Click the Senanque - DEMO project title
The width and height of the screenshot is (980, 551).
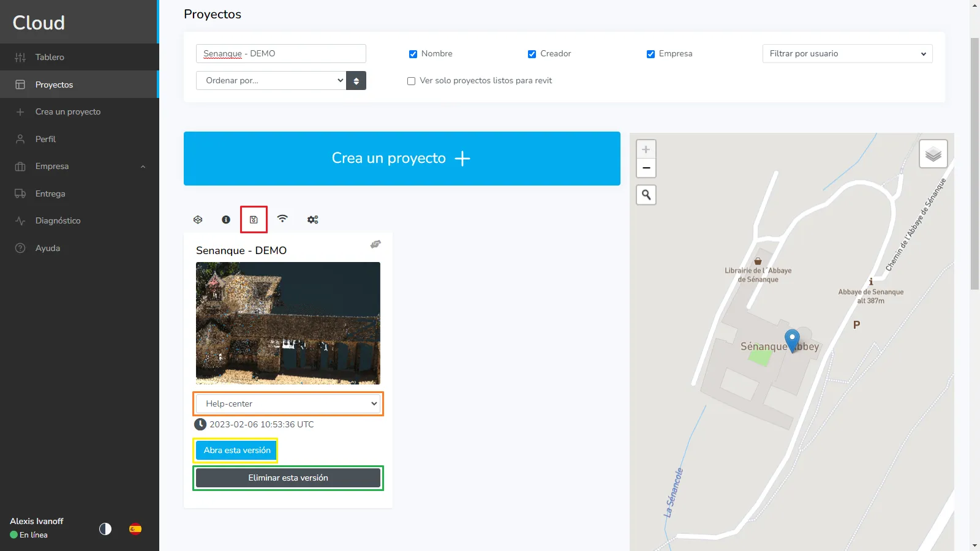pos(241,250)
